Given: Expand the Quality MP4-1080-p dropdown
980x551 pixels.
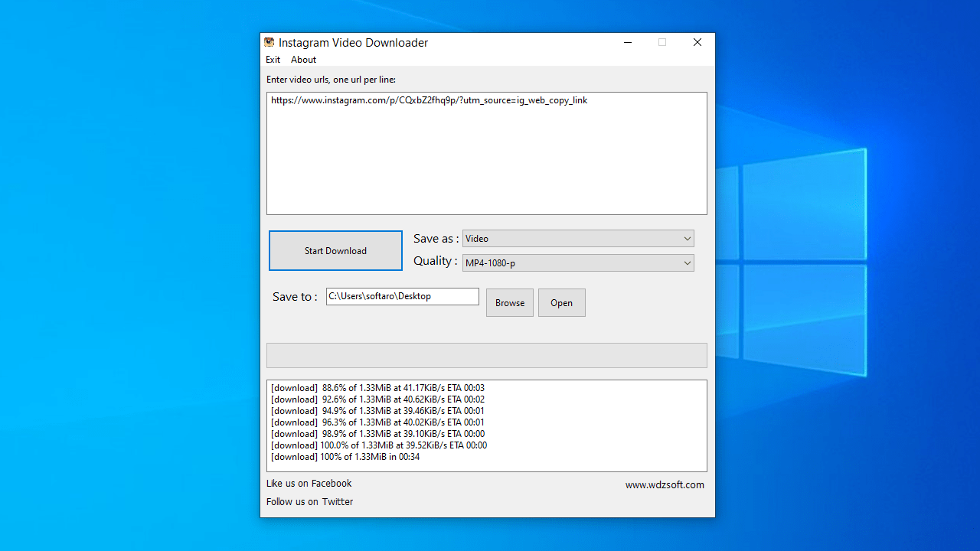Looking at the screenshot, I should pos(578,263).
